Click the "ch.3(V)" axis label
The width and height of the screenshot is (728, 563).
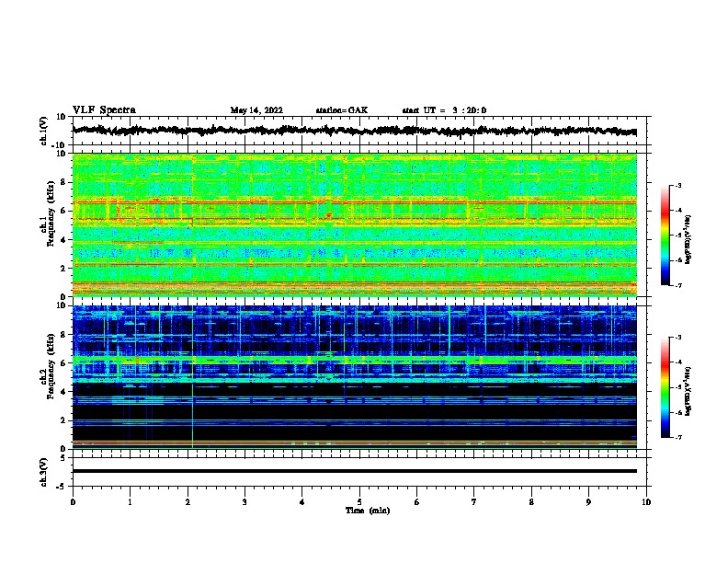(43, 472)
